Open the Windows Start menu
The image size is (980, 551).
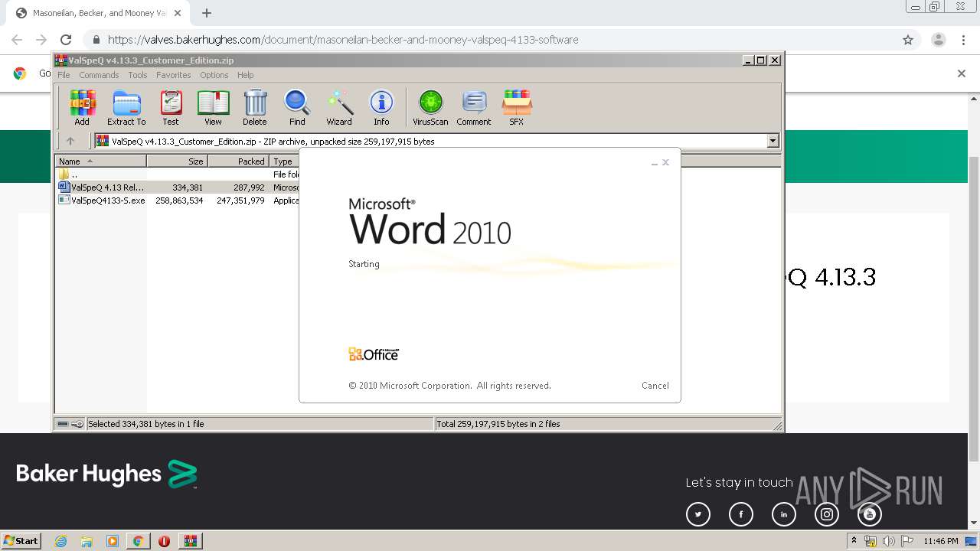coord(21,540)
